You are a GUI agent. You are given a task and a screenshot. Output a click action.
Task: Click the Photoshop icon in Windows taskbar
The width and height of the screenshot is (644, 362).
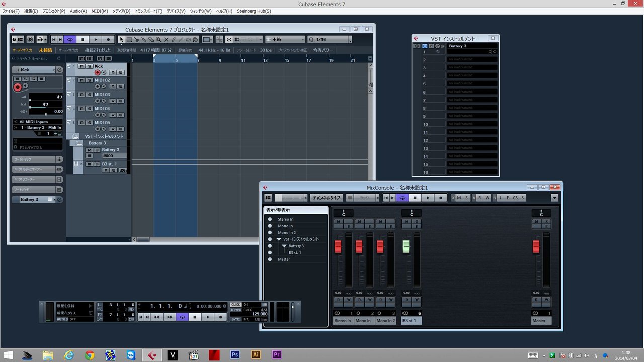tap(234, 355)
